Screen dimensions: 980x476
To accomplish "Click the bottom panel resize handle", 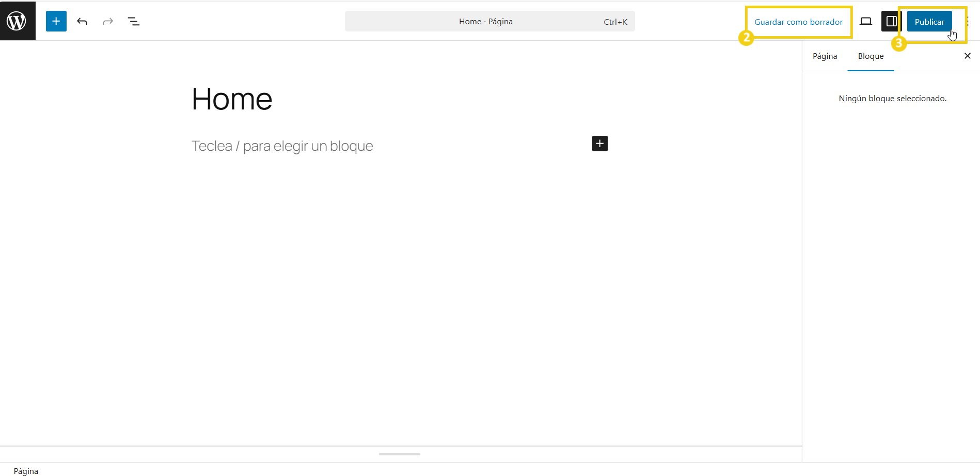I will point(400,454).
